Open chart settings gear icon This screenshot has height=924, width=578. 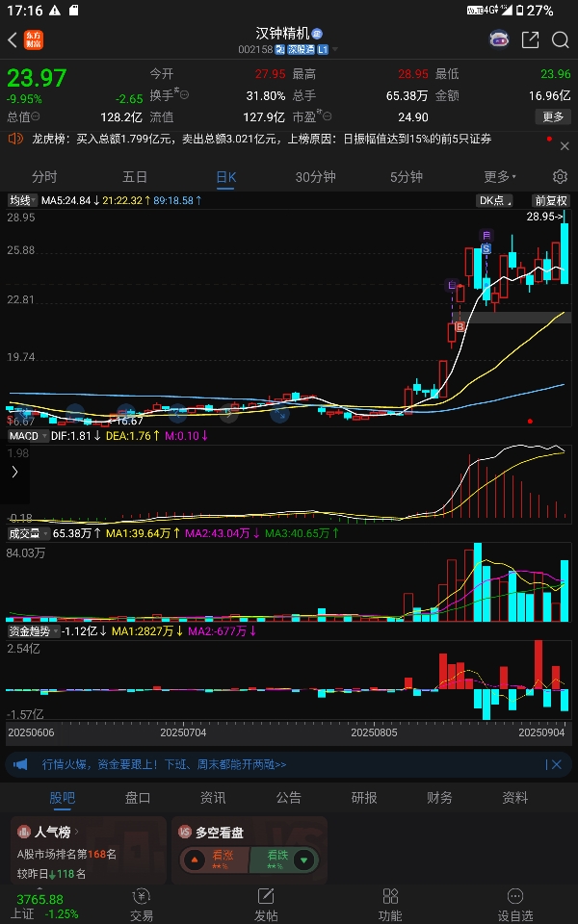tap(560, 177)
